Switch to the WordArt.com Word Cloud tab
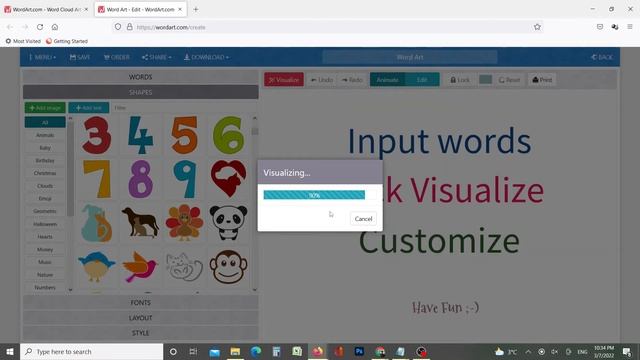Screen dimensions: 640x360 [46, 9]
